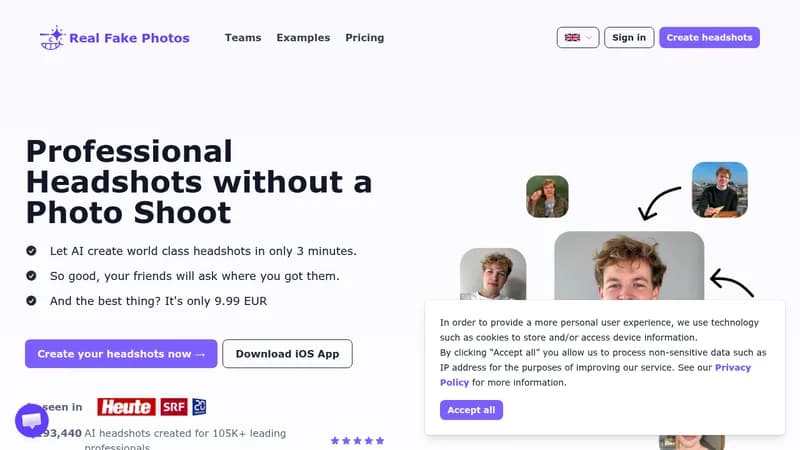Viewport: 800px width, 450px height.
Task: Click the five-star rating icons
Action: click(x=357, y=441)
